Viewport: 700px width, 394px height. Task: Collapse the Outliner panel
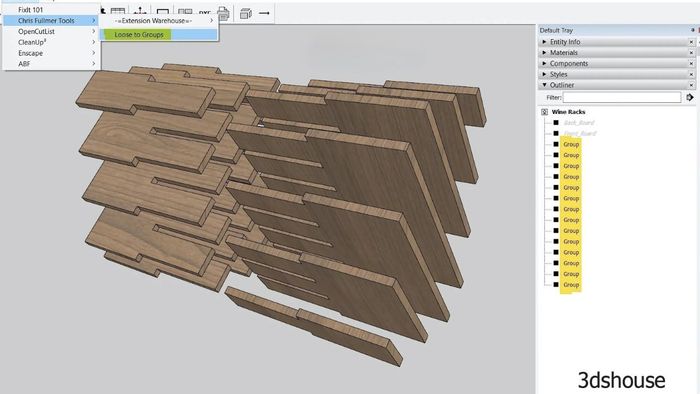coord(544,85)
